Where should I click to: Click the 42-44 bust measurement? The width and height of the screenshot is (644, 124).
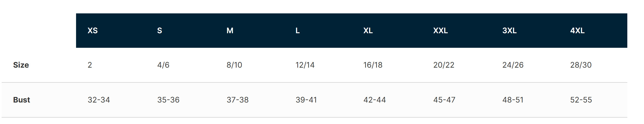(x=375, y=100)
